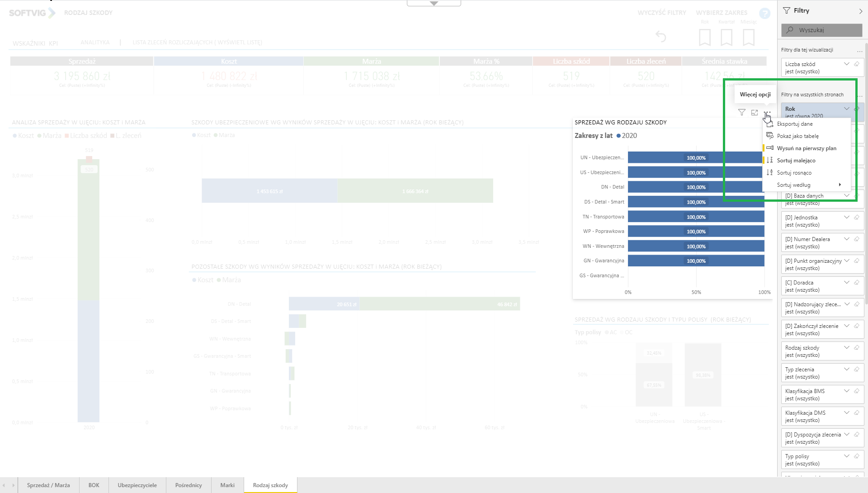Choose Eksportuj dane from the menu
The image size is (868, 493).
click(794, 124)
